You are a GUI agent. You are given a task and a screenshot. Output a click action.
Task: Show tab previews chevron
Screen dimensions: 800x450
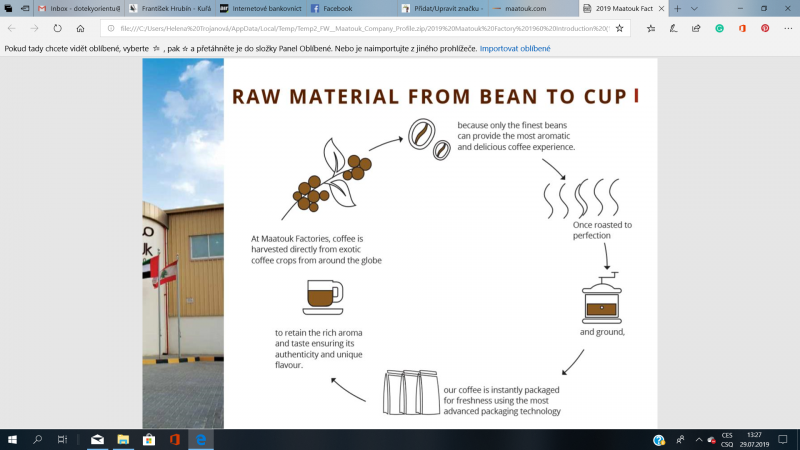tap(694, 9)
